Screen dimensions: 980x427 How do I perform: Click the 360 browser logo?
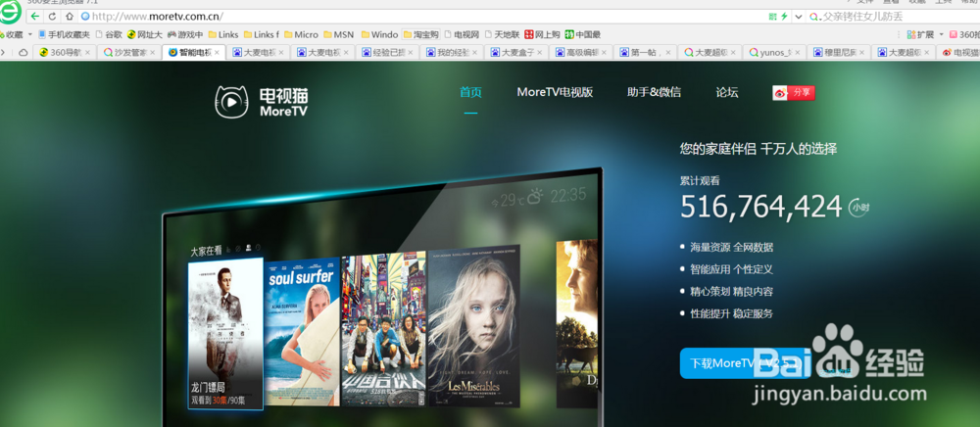(x=10, y=12)
